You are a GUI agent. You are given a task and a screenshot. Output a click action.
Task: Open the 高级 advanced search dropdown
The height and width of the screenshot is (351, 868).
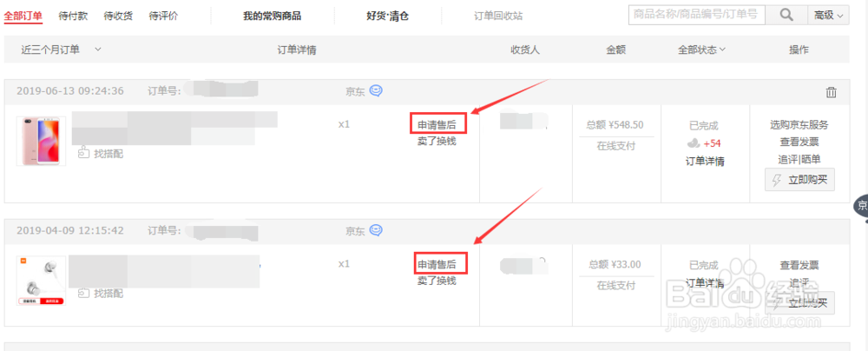pos(828,15)
